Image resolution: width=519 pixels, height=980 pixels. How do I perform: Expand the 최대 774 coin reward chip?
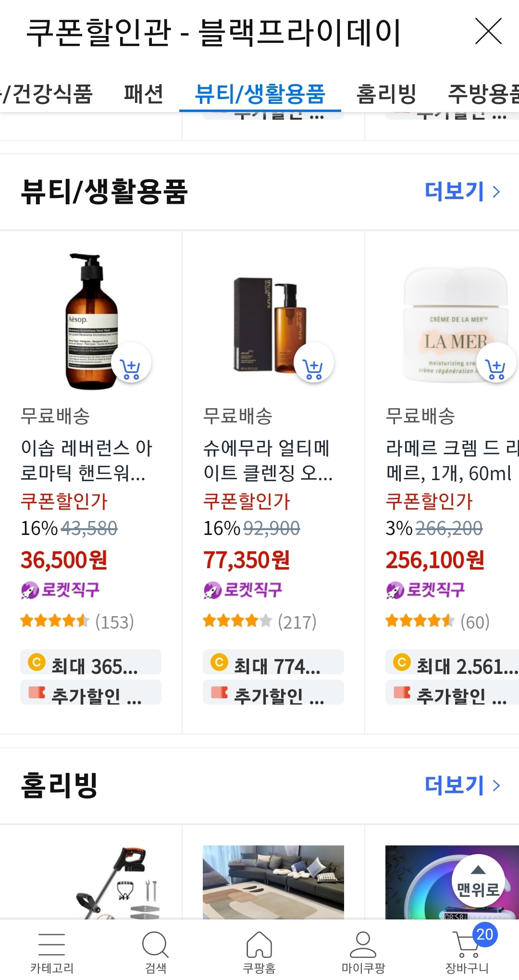tap(273, 662)
